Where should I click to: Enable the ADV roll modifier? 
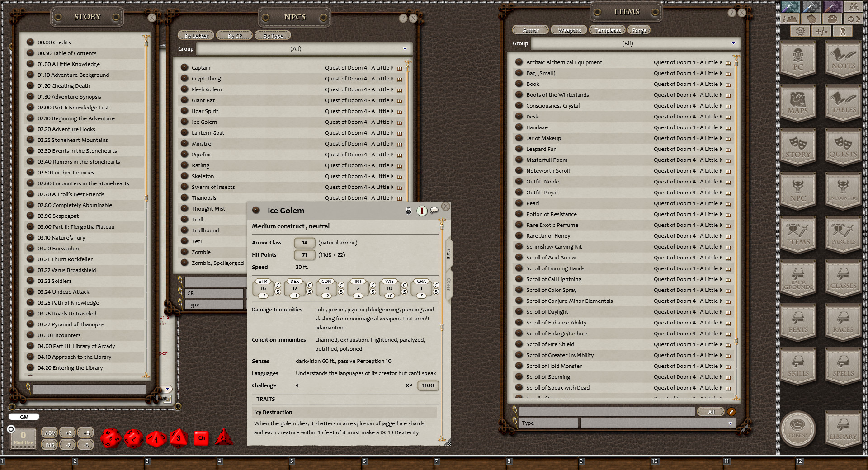[x=50, y=432]
